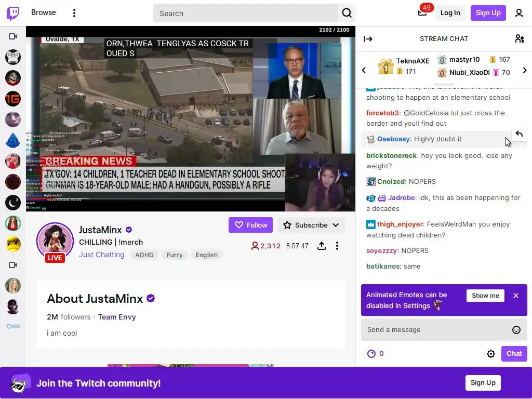Open brickstonerock's username in chat
The image size is (532, 399).
[392, 156]
